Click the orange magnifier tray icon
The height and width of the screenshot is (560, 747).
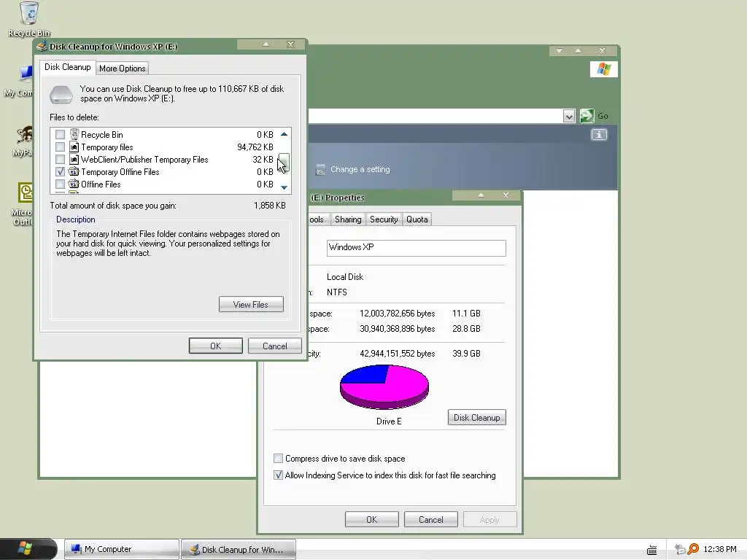pos(693,549)
